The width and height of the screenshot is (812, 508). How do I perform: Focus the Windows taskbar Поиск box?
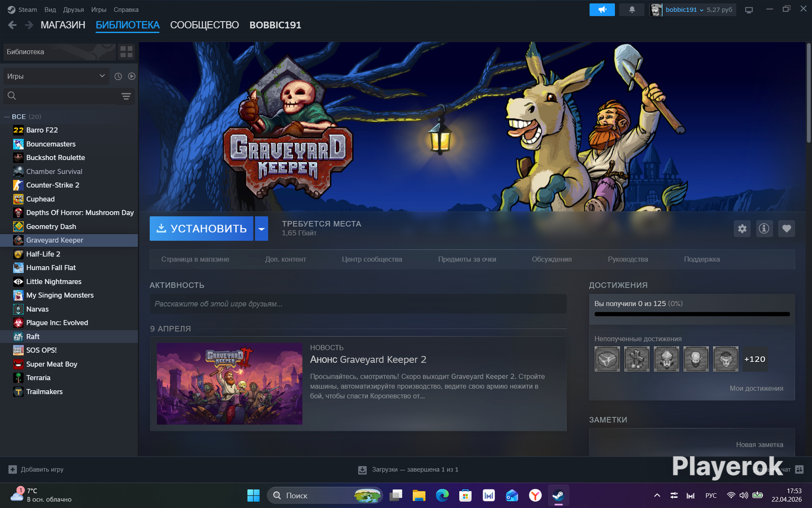point(325,495)
